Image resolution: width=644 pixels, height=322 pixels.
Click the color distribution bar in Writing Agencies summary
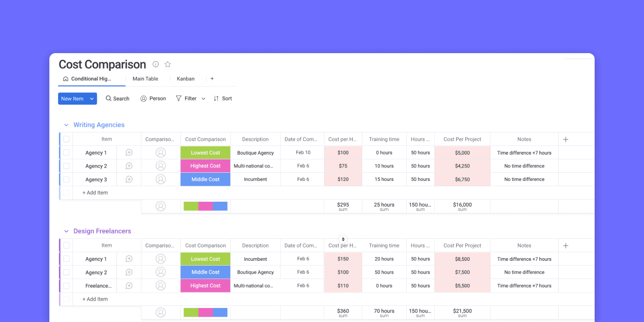[x=206, y=206]
